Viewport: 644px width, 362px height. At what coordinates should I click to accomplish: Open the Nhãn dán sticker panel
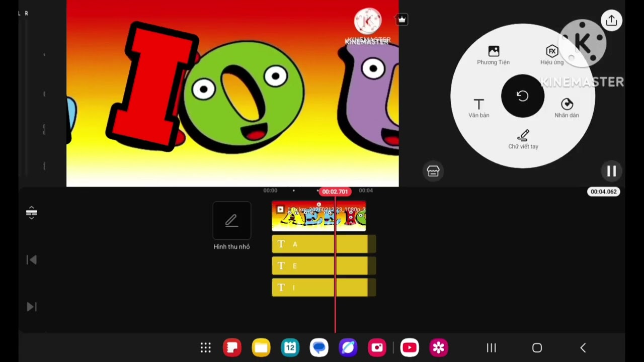point(567,108)
